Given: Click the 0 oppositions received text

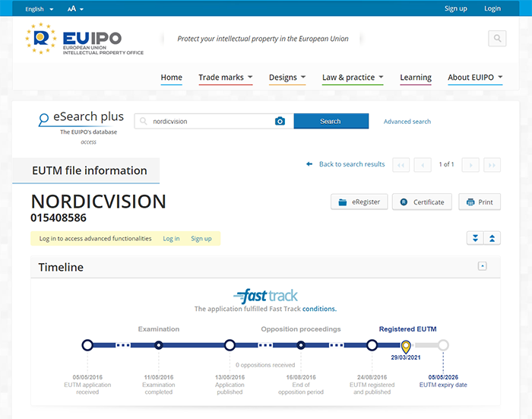Looking at the screenshot, I should click(x=265, y=365).
